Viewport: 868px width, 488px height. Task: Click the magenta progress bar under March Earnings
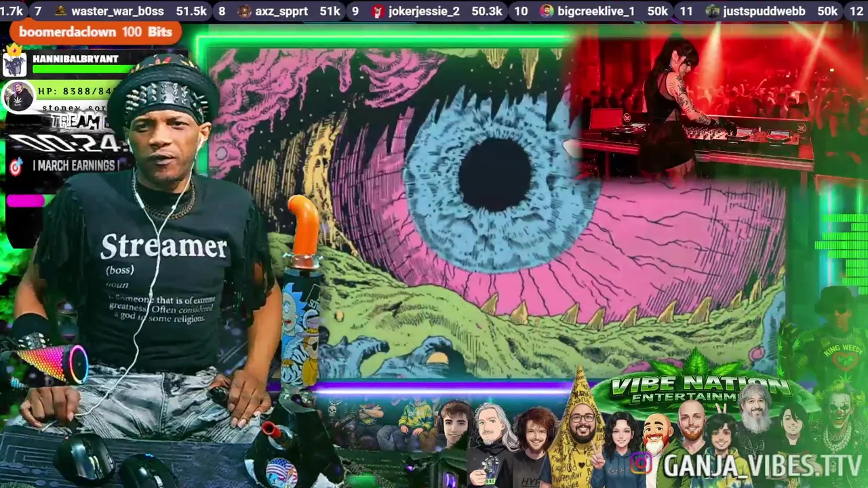(26, 201)
